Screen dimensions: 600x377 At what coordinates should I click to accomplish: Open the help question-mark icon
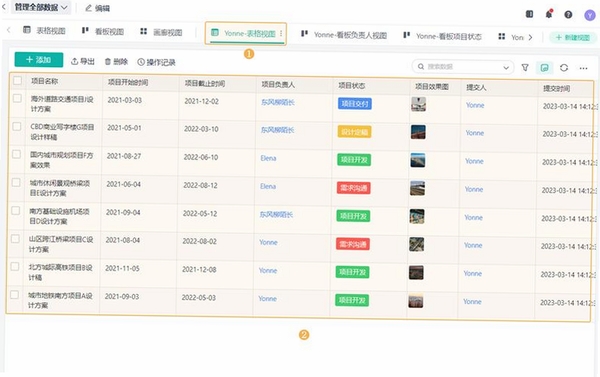point(568,15)
